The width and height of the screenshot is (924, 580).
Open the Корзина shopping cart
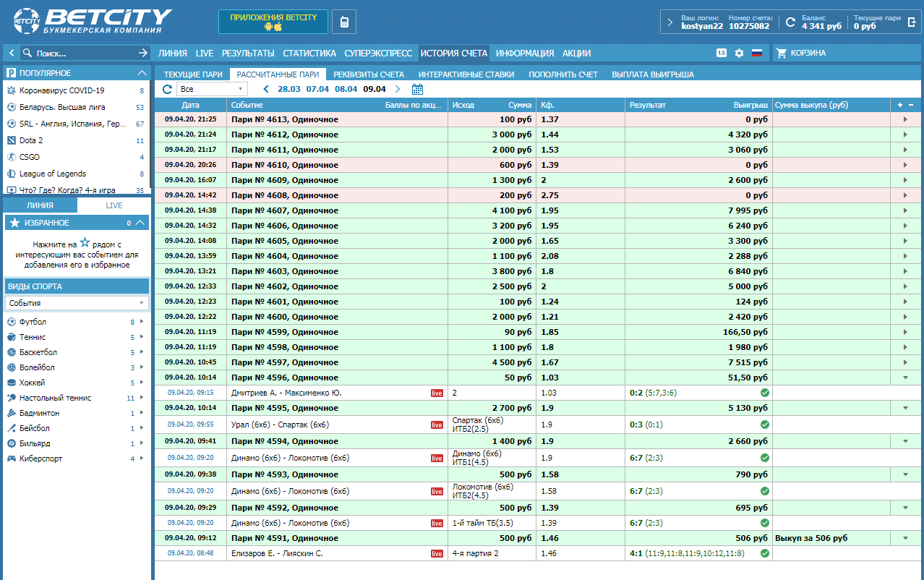[801, 53]
